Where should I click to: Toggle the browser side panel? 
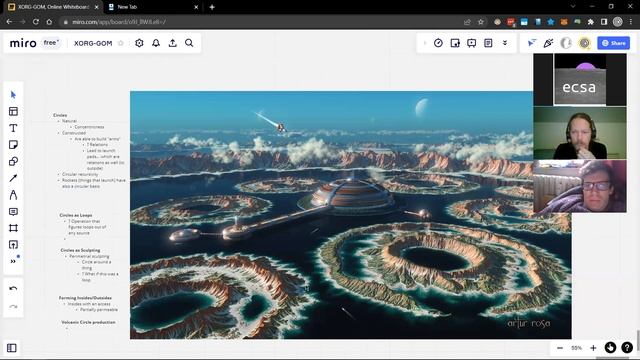604,22
